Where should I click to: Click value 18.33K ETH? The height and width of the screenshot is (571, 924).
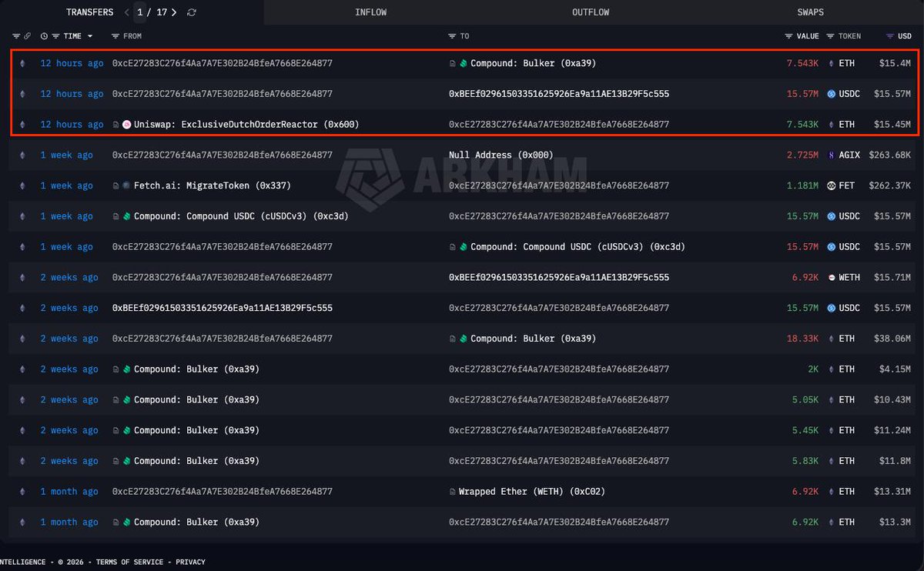[x=802, y=339]
